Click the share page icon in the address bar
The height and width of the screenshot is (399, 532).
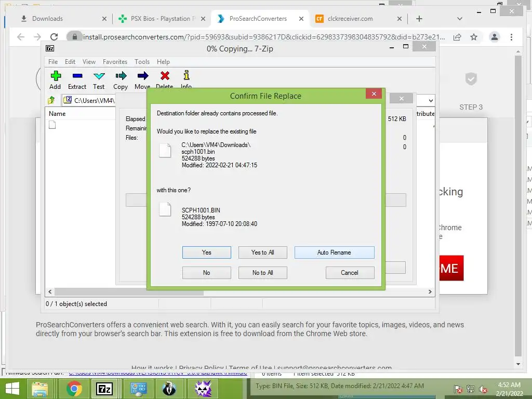(457, 37)
